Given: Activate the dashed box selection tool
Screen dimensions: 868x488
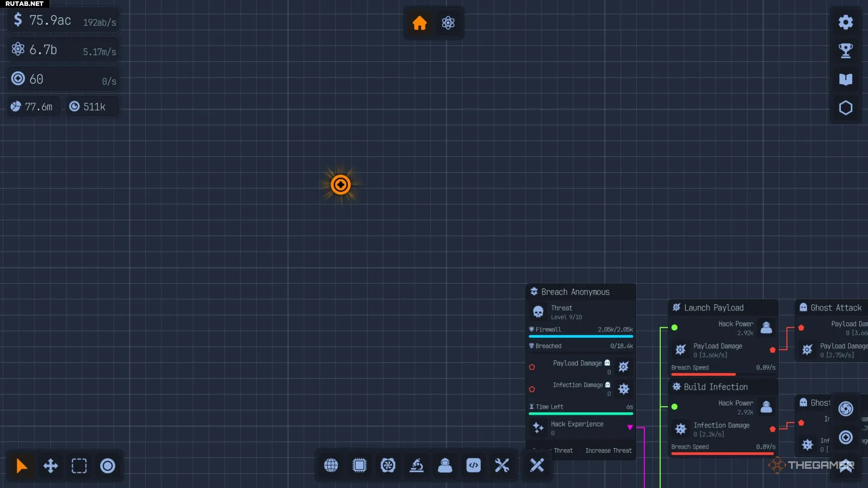Looking at the screenshot, I should click(x=79, y=466).
